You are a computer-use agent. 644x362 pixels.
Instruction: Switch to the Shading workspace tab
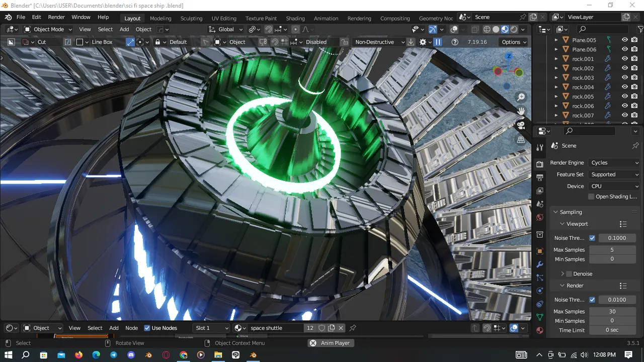tap(295, 18)
